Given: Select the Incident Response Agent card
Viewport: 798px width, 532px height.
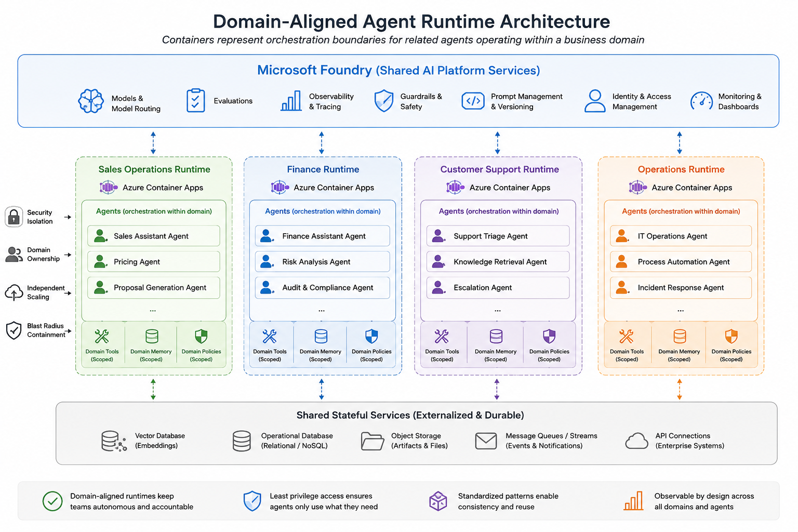Looking at the screenshot, I should pos(681,288).
